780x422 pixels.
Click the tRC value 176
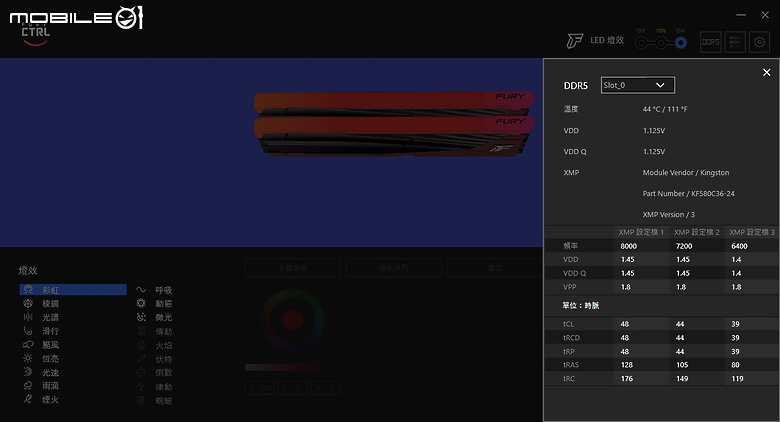pos(627,379)
